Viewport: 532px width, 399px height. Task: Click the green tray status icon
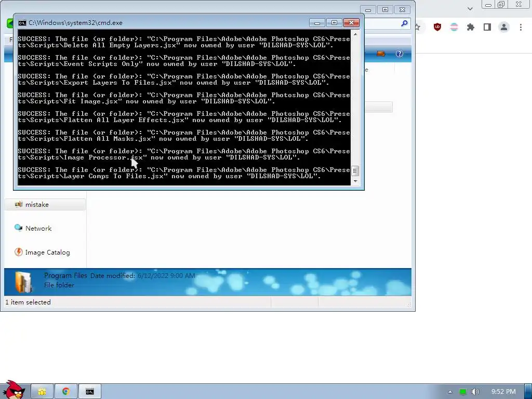[462, 392]
